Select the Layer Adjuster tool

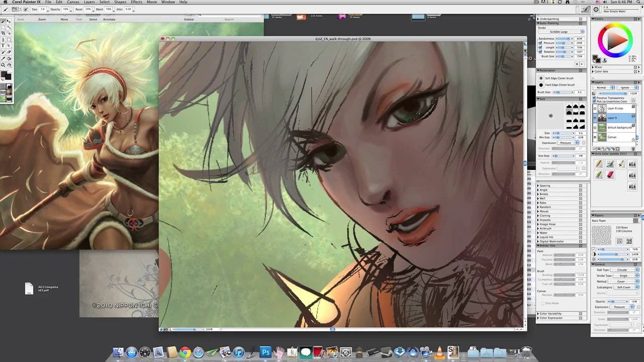[9, 22]
